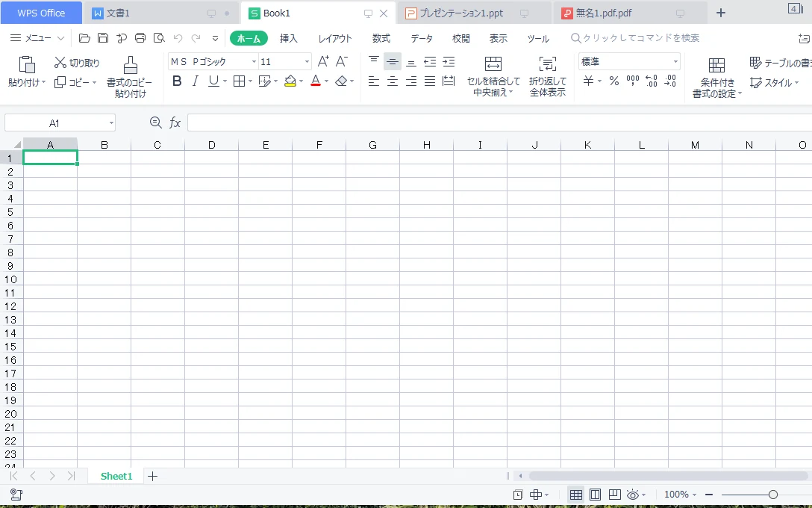The image size is (812, 508).
Task: Cut selection with 切り取り
Action: click(x=77, y=63)
